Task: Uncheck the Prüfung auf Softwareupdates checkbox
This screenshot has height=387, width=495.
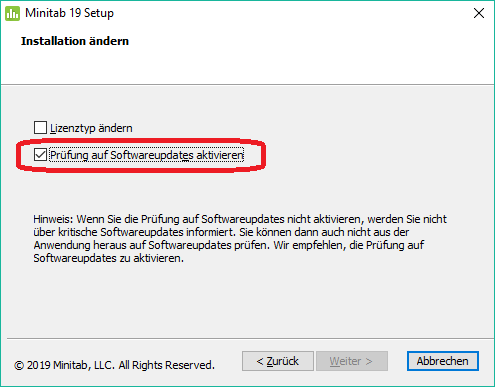Action: [x=40, y=155]
